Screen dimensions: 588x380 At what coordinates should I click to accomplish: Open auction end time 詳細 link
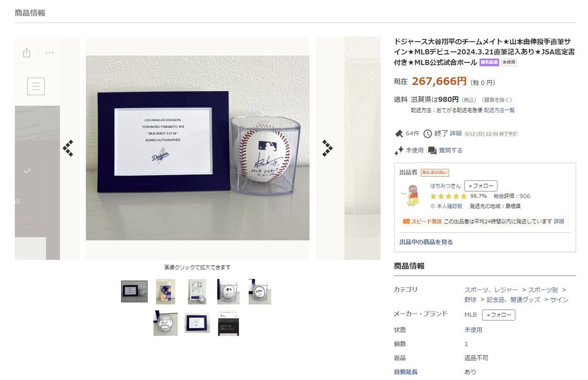click(456, 134)
